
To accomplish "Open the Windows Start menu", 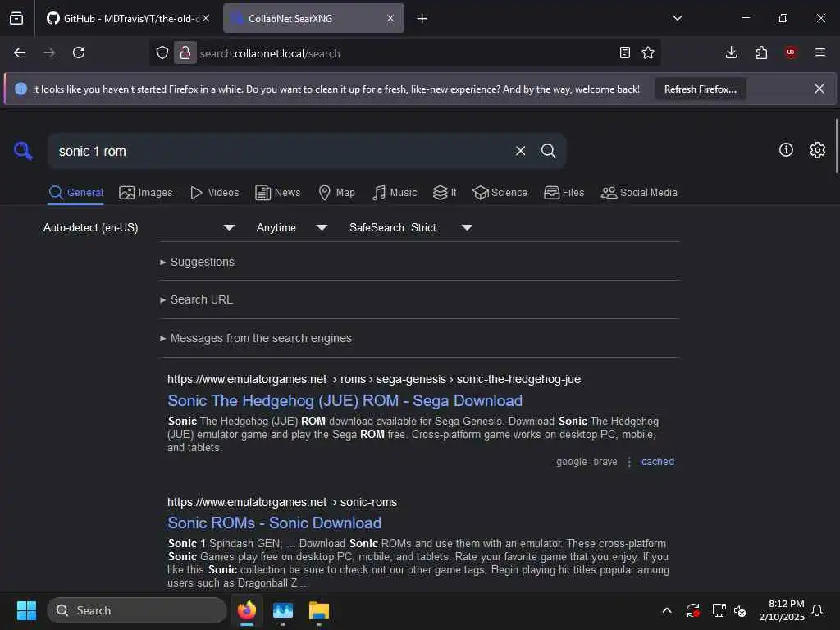I will (26, 610).
